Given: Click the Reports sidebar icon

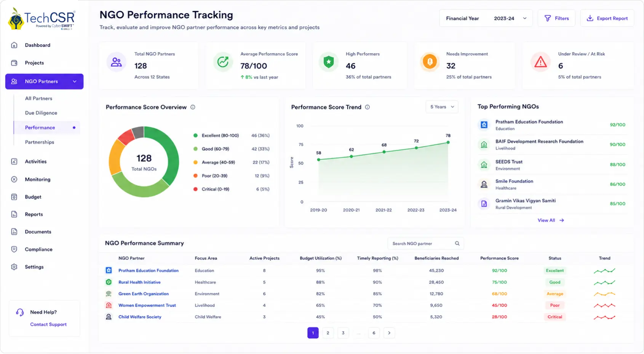Looking at the screenshot, I should click(x=14, y=214).
